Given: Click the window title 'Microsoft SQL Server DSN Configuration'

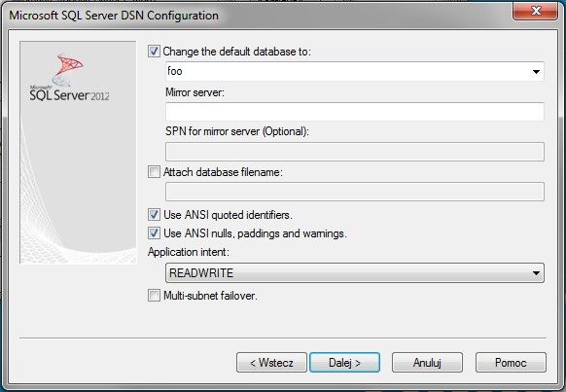Looking at the screenshot, I should point(114,16).
